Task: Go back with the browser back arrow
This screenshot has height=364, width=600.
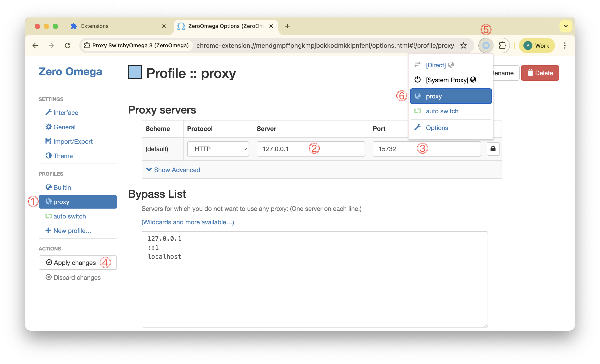Action: click(35, 45)
